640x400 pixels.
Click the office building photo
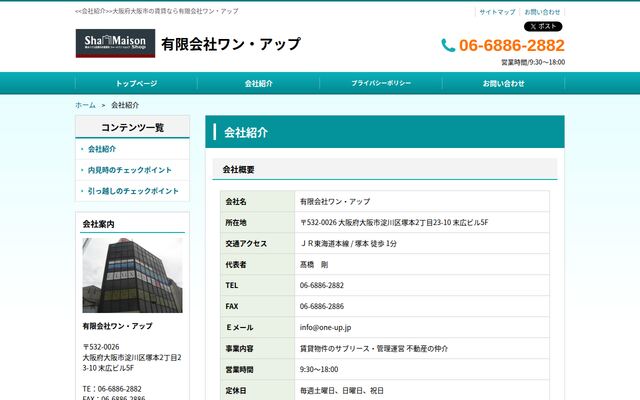tap(133, 276)
